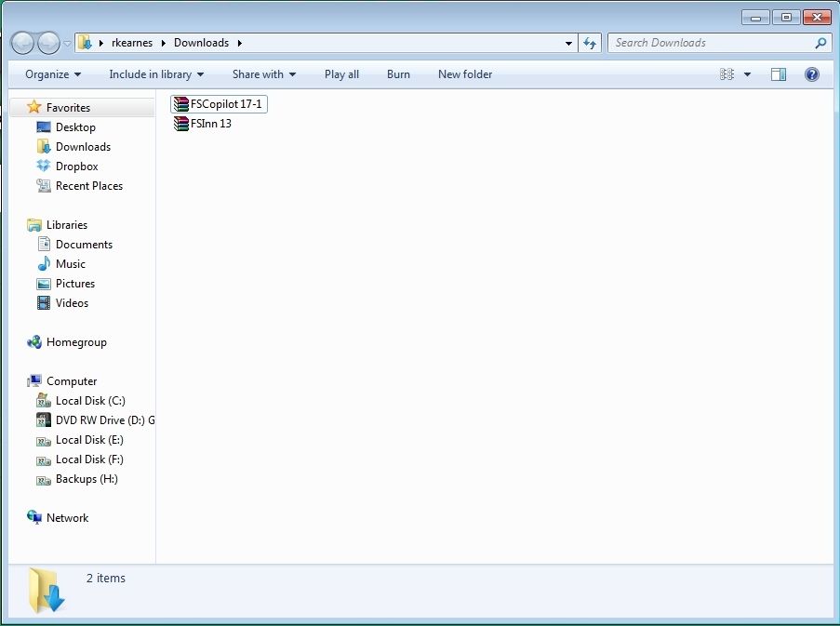Image resolution: width=840 pixels, height=626 pixels.
Task: Click the Homegroup spheres icon
Action: (x=34, y=341)
